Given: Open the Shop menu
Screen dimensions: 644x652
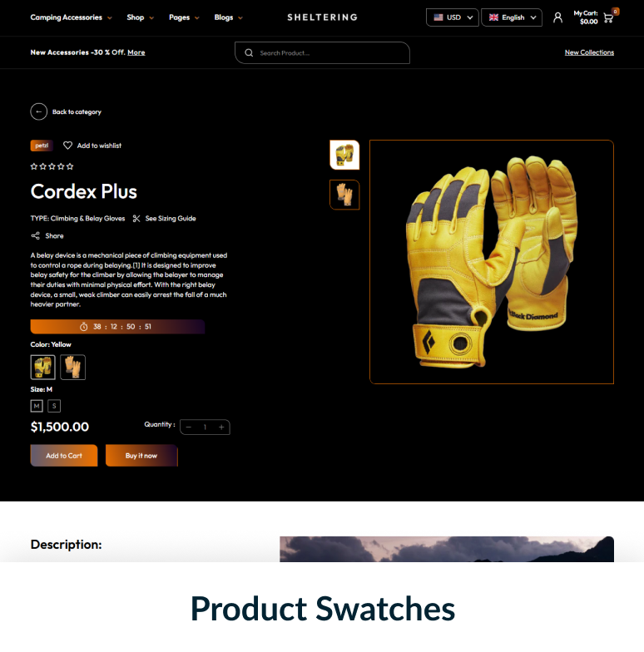Looking at the screenshot, I should [x=140, y=17].
